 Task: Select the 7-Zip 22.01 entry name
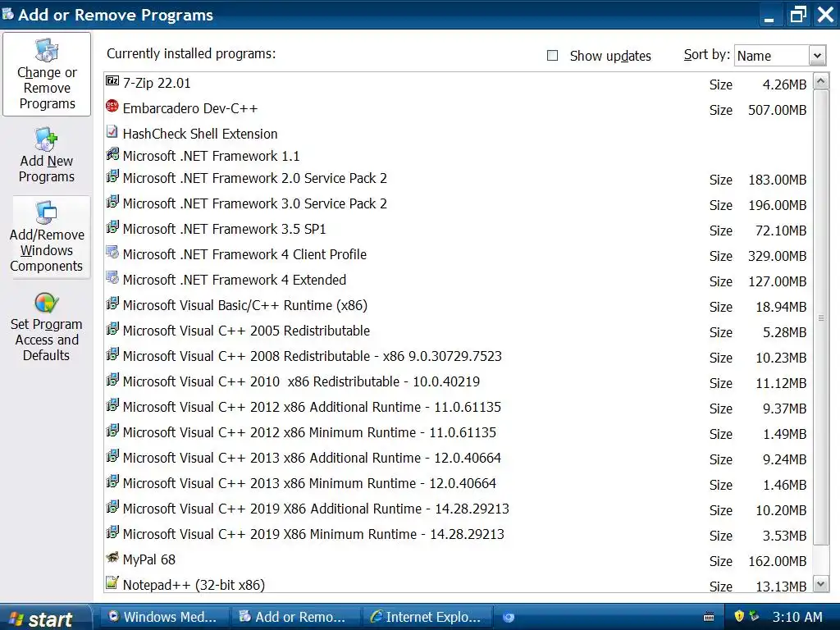point(157,83)
